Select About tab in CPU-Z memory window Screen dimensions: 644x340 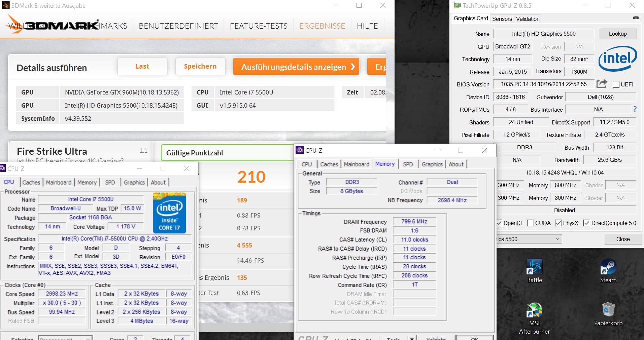point(456,164)
